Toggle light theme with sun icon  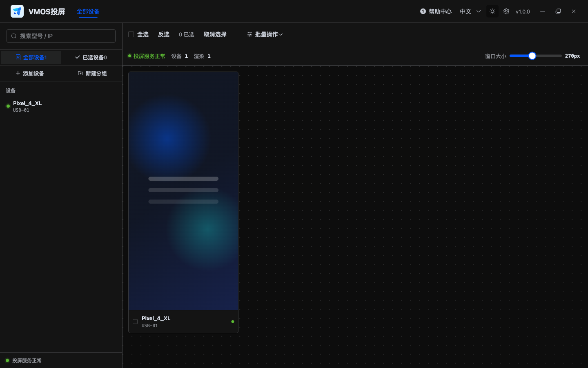click(492, 11)
